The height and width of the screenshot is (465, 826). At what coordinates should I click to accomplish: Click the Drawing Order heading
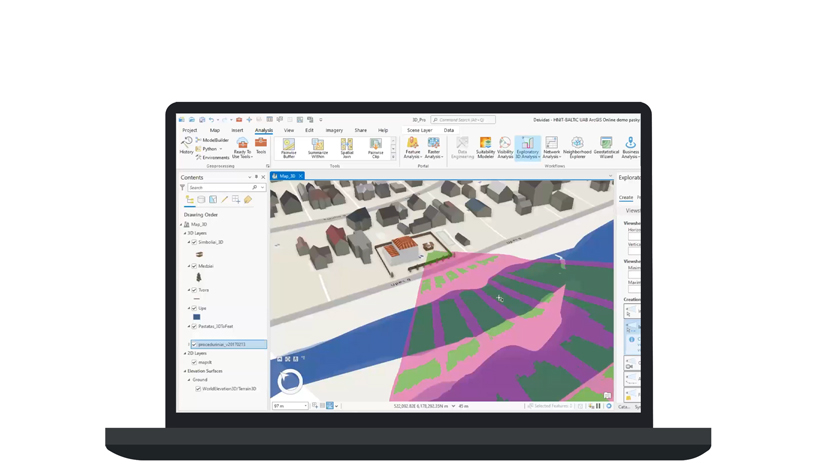point(201,215)
